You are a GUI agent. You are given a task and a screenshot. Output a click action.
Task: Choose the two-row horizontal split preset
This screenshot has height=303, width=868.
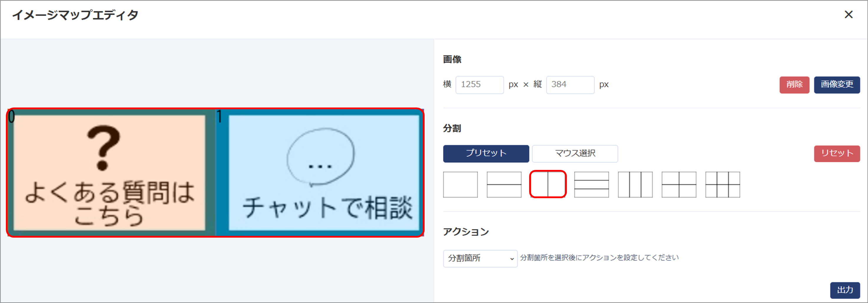pos(504,184)
